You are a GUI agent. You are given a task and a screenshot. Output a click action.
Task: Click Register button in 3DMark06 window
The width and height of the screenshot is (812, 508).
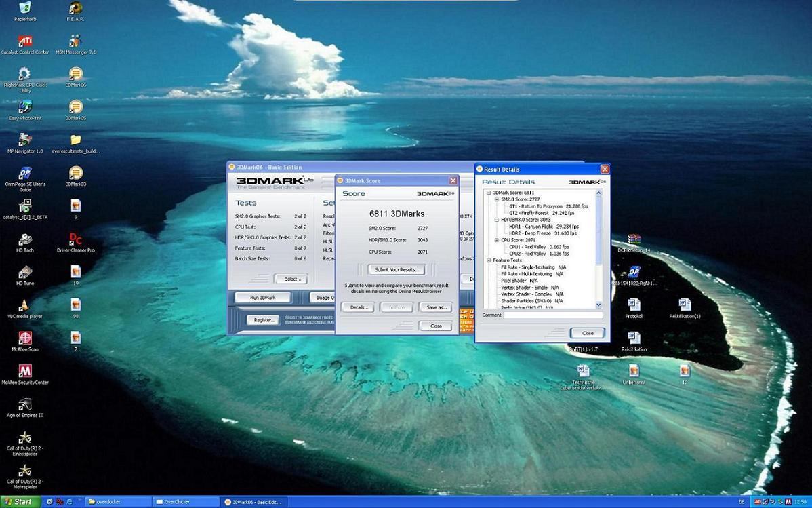click(263, 320)
